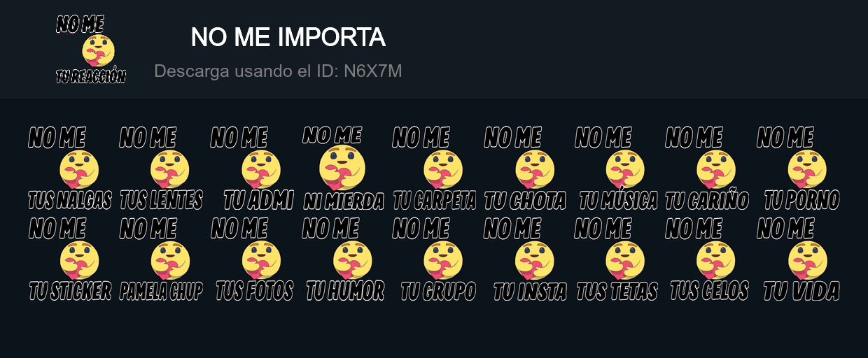Click the download ID N6X7M text
The height and width of the screenshot is (358, 868).
coord(278,71)
